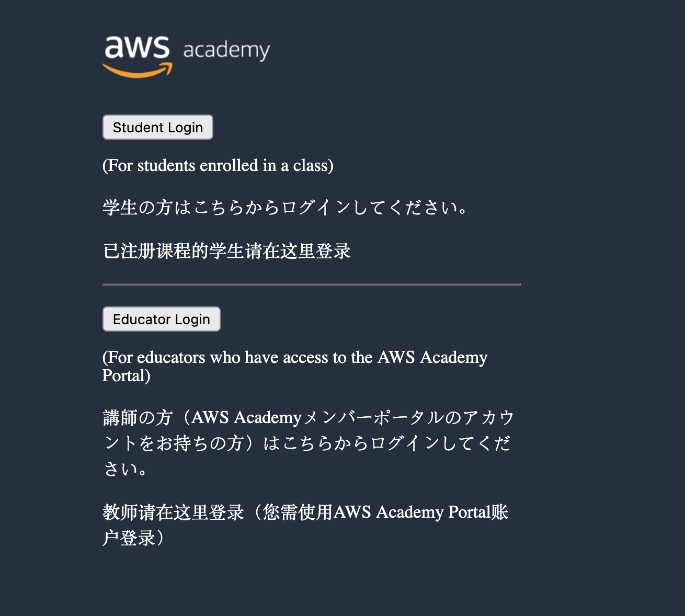Click "AWS Academy" in the English educator description
This screenshot has height=616, width=685.
click(x=432, y=358)
